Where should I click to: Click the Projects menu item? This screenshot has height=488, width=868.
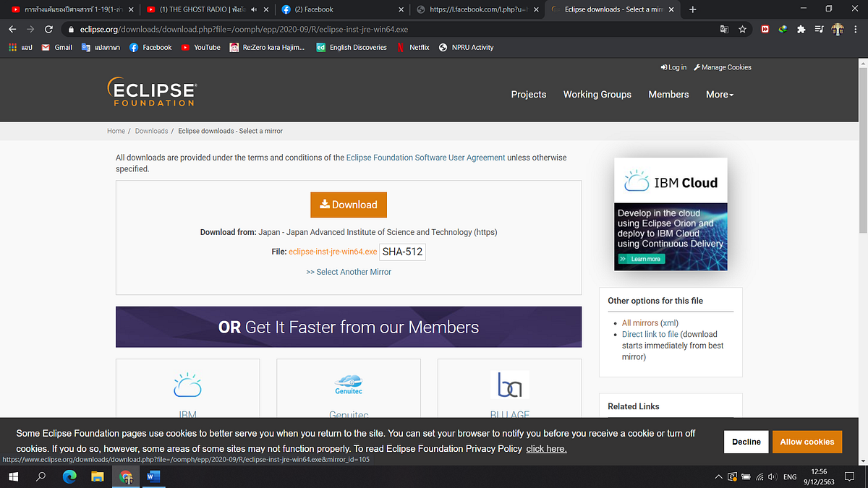tap(529, 94)
